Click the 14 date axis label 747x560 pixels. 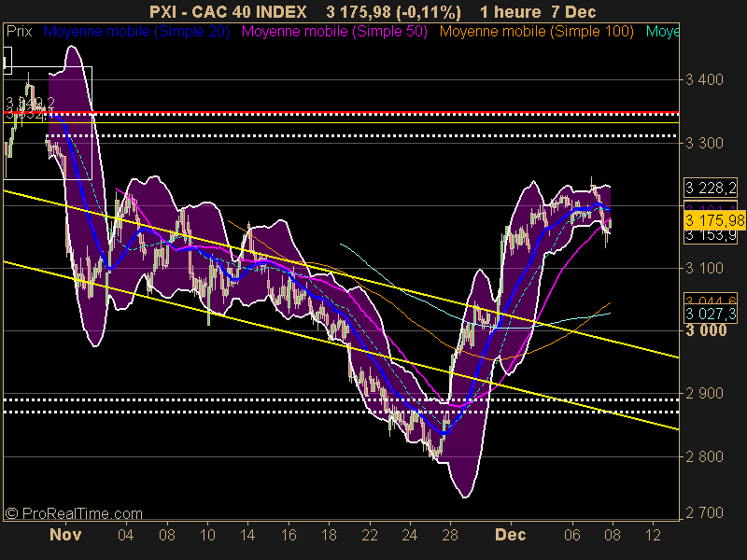point(247,535)
